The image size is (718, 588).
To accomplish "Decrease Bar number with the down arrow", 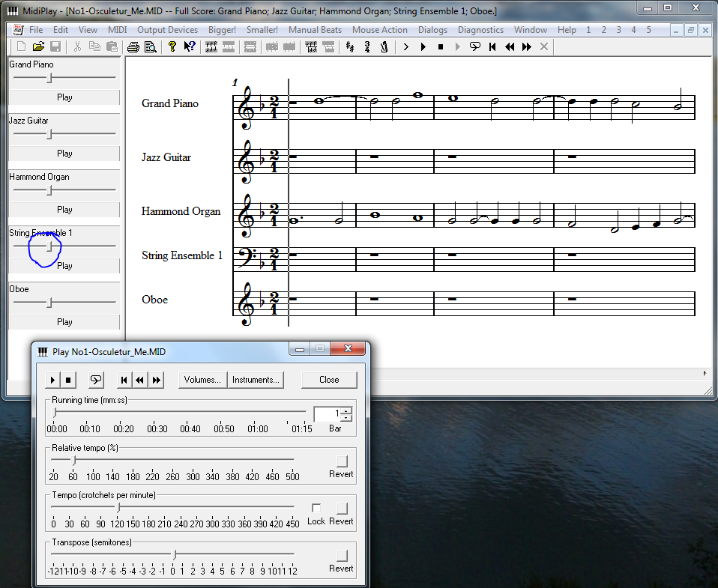I will point(347,417).
